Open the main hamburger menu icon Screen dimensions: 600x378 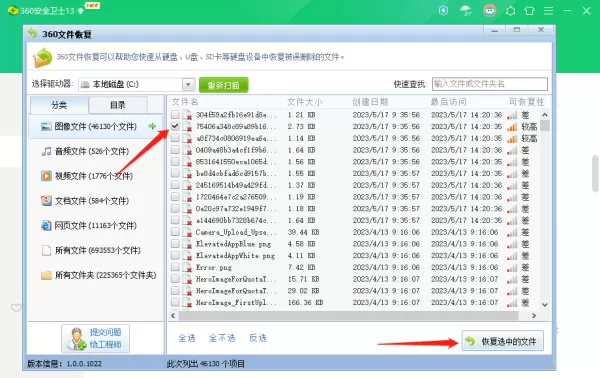point(548,11)
